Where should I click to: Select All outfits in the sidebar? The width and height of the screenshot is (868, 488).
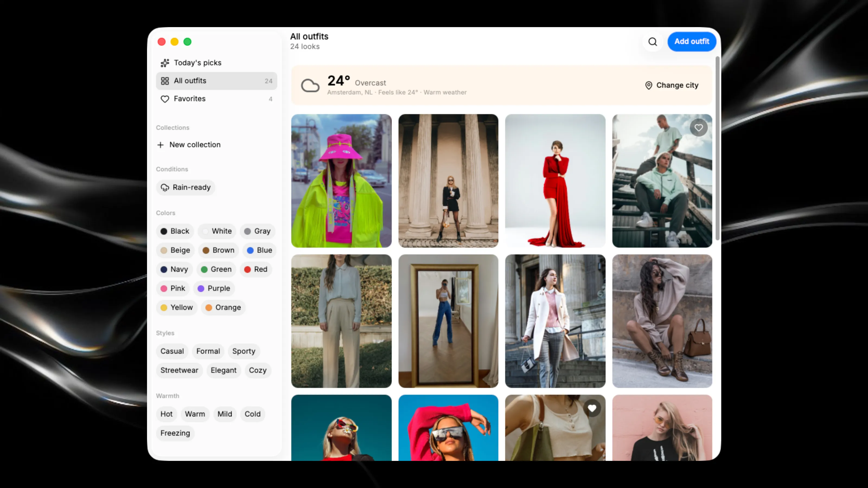click(x=216, y=81)
